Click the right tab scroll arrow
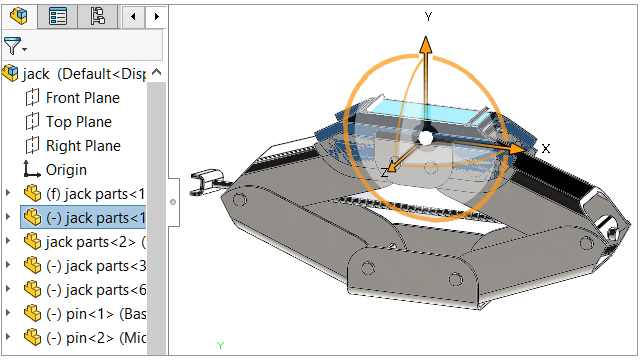Screen dimensions: 640x360 pos(157,17)
